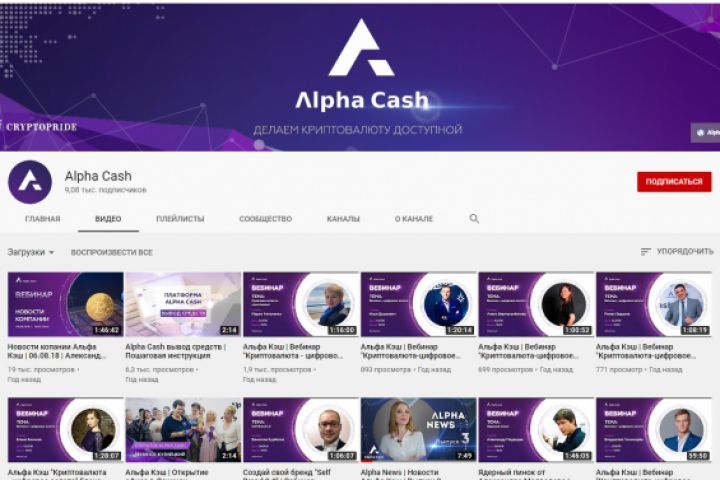The width and height of the screenshot is (720, 480).
Task: Open the Каналы tab
Action: [343, 219]
